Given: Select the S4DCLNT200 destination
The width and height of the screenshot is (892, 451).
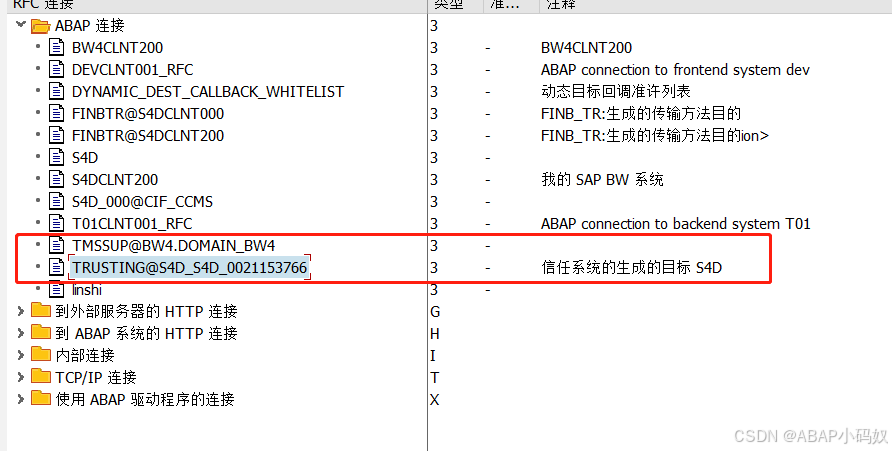Looking at the screenshot, I should (115, 180).
